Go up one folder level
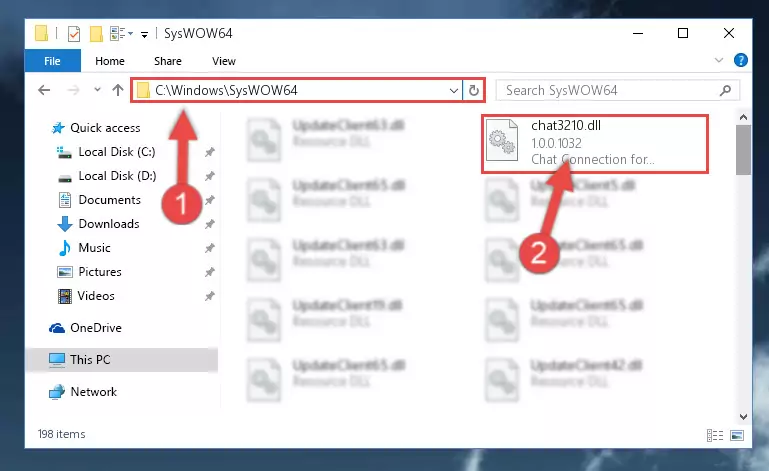This screenshot has width=769, height=471. click(x=118, y=90)
